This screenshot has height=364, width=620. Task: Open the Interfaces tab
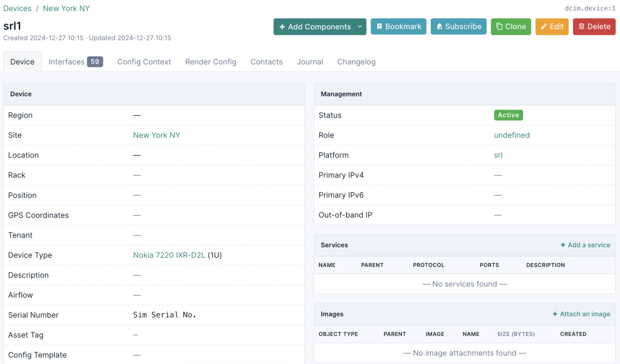click(76, 62)
